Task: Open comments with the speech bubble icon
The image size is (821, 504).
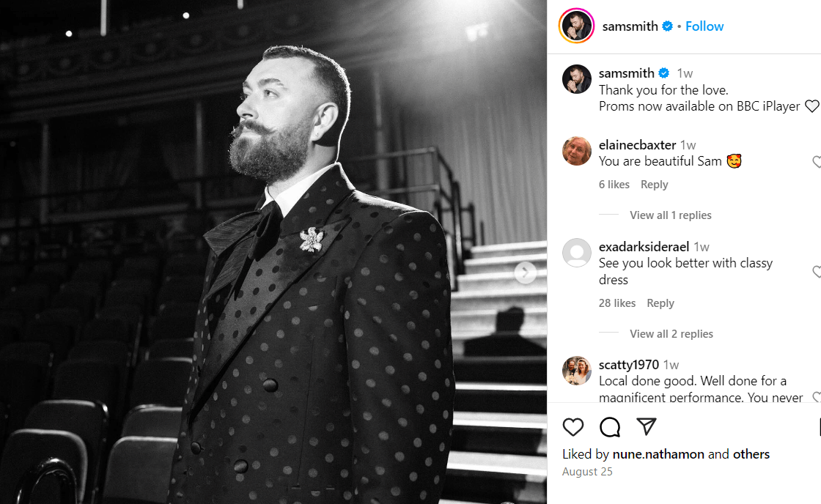Action: click(x=610, y=427)
